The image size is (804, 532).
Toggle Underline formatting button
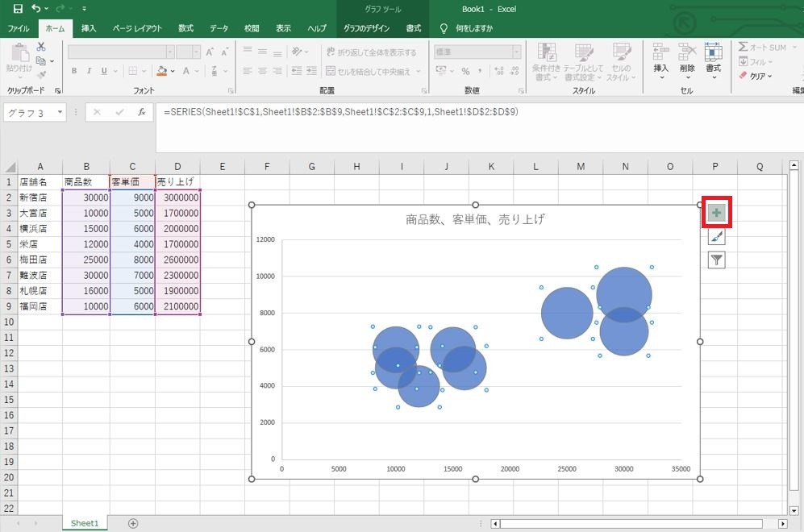click(x=103, y=71)
